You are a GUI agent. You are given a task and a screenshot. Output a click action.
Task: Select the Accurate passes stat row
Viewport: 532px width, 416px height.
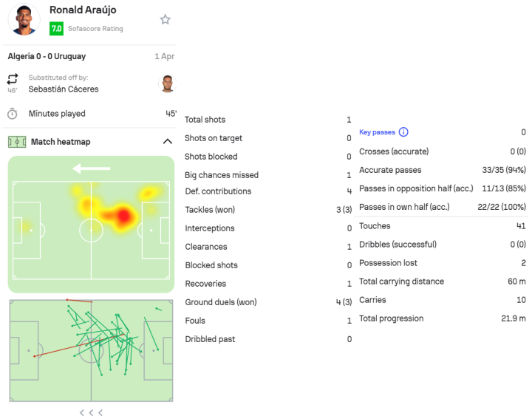(442, 170)
